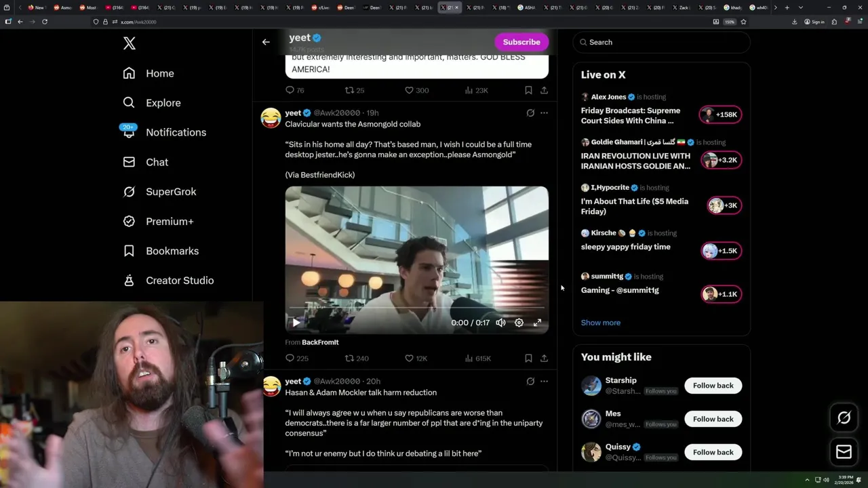View stats of the 615K views post
The image size is (868, 488).
point(477,359)
